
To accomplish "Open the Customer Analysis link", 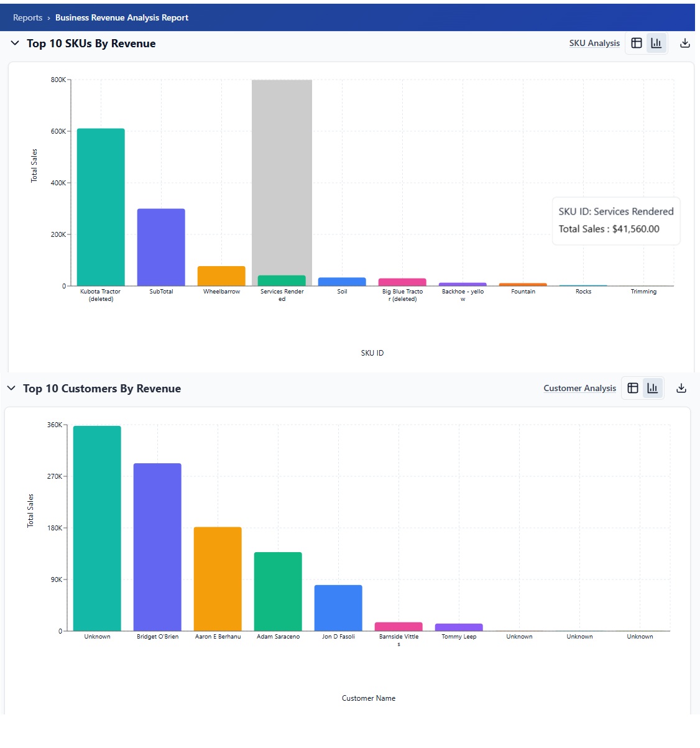I will pyautogui.click(x=579, y=388).
